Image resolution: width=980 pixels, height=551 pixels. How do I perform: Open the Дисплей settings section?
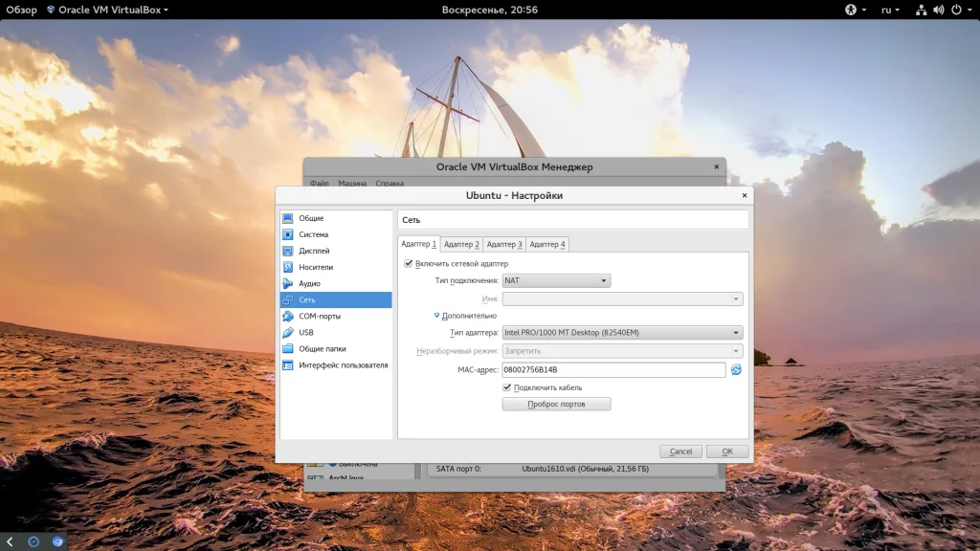(x=314, y=251)
